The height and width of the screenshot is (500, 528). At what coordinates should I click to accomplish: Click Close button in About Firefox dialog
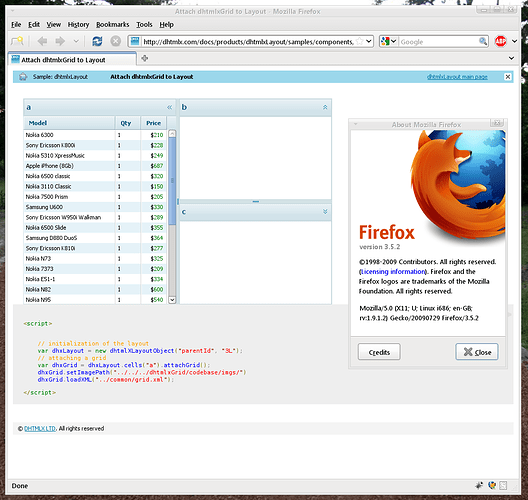[x=477, y=352]
